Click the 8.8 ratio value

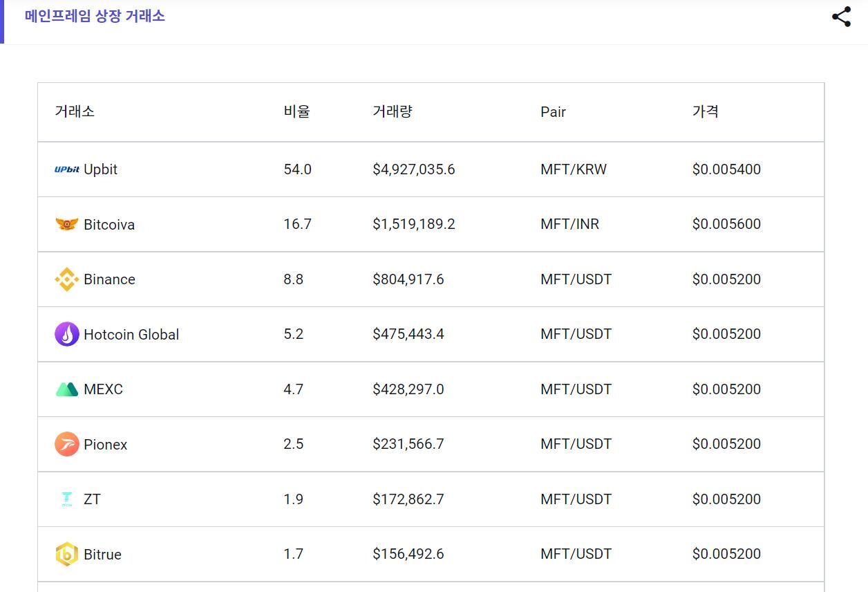click(293, 279)
